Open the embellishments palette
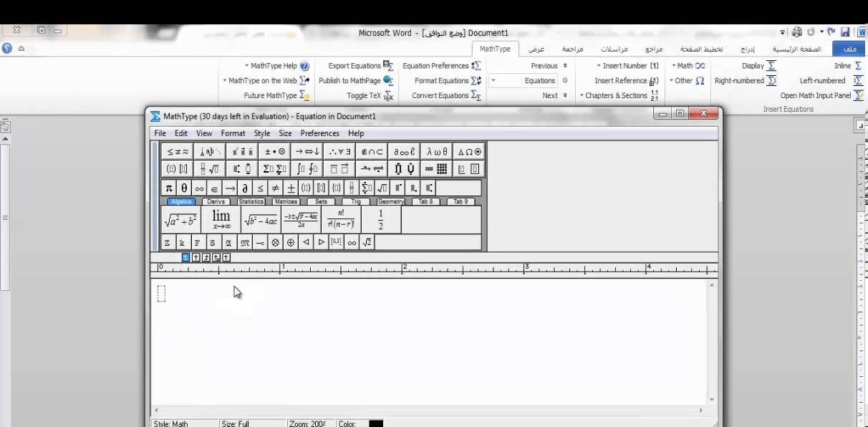Image resolution: width=868 pixels, height=427 pixels. [242, 151]
